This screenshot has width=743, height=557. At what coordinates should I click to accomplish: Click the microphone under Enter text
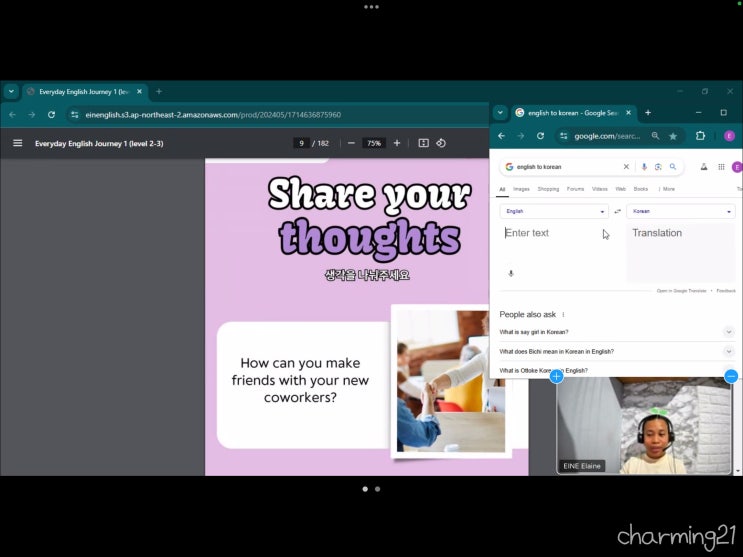pyautogui.click(x=511, y=274)
